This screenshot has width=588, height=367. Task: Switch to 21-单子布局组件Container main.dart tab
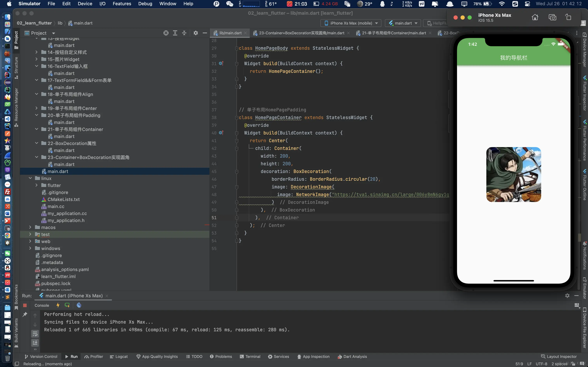click(x=394, y=33)
